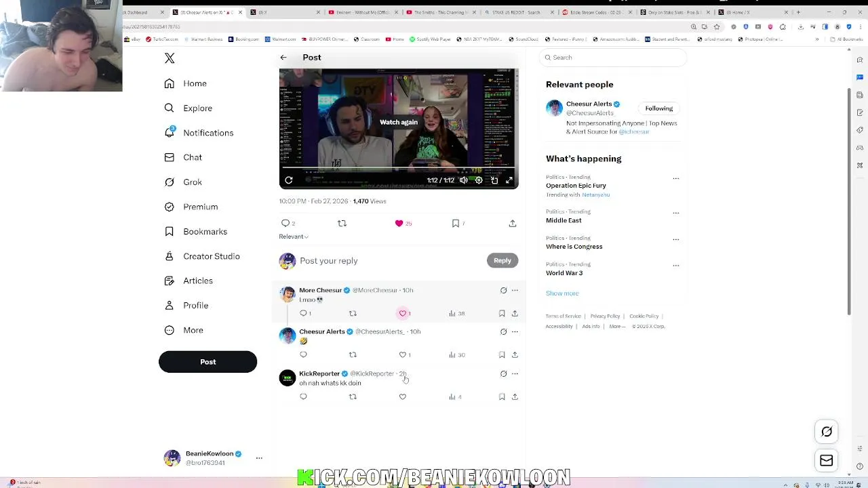This screenshot has height=488, width=868.
Task: Open Articles in the sidebar
Action: click(189, 281)
